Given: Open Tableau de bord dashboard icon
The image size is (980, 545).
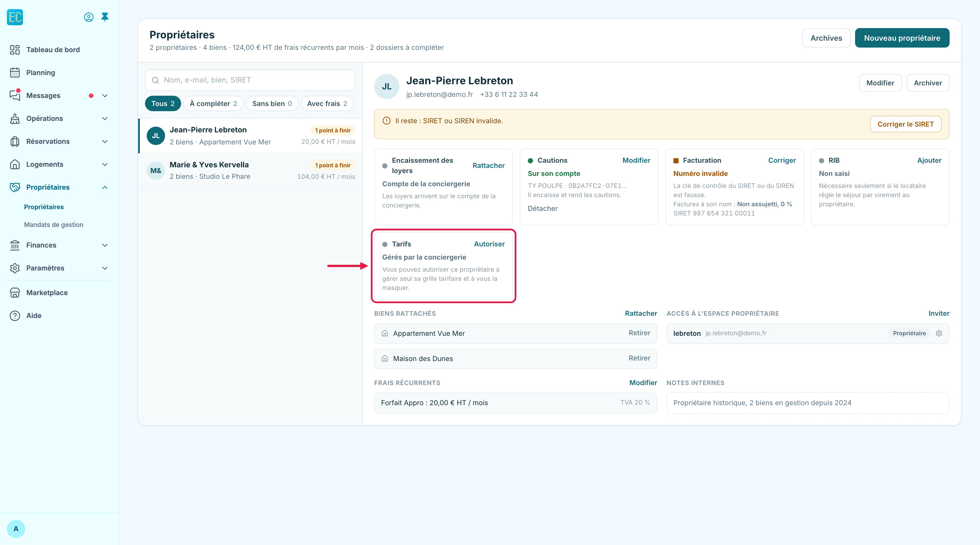Looking at the screenshot, I should click(15, 50).
